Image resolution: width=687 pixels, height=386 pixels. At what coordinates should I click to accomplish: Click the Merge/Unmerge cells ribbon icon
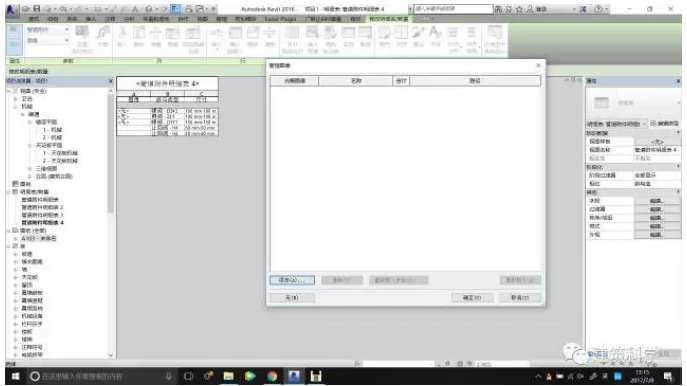coord(292,39)
